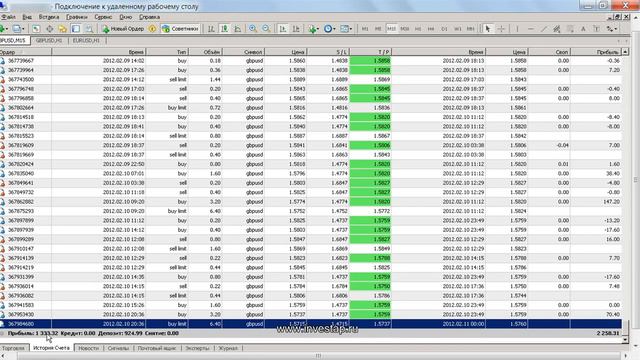Open the Market Watch window icon

point(36,29)
